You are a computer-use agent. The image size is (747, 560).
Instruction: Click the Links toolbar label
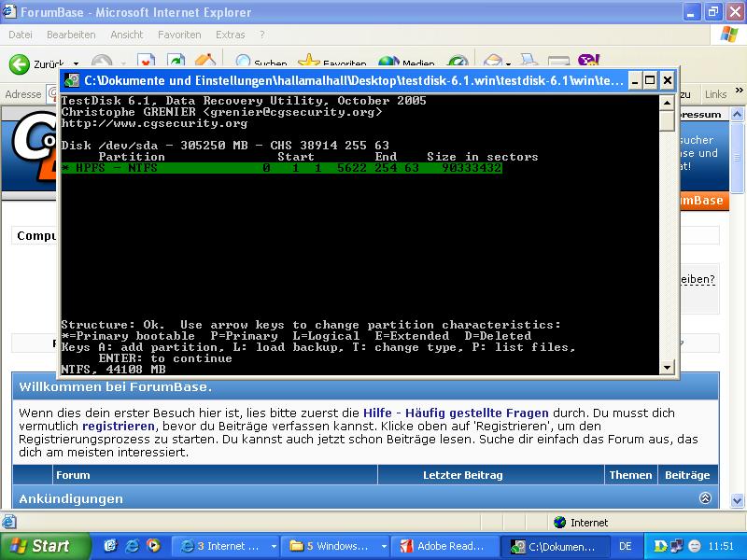[715, 94]
